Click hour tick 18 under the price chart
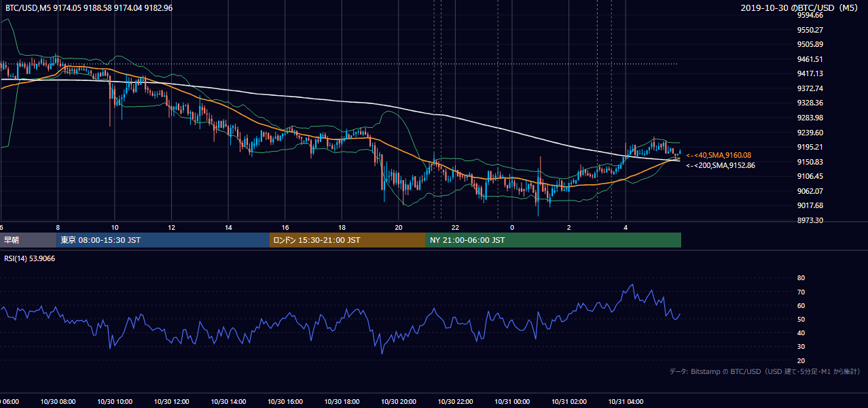The width and height of the screenshot is (868, 408). pos(342,227)
